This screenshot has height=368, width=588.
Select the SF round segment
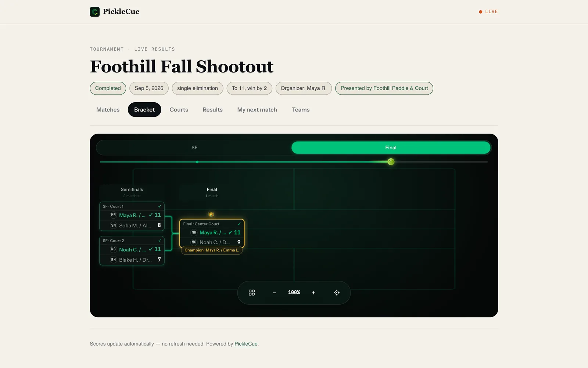pos(194,148)
